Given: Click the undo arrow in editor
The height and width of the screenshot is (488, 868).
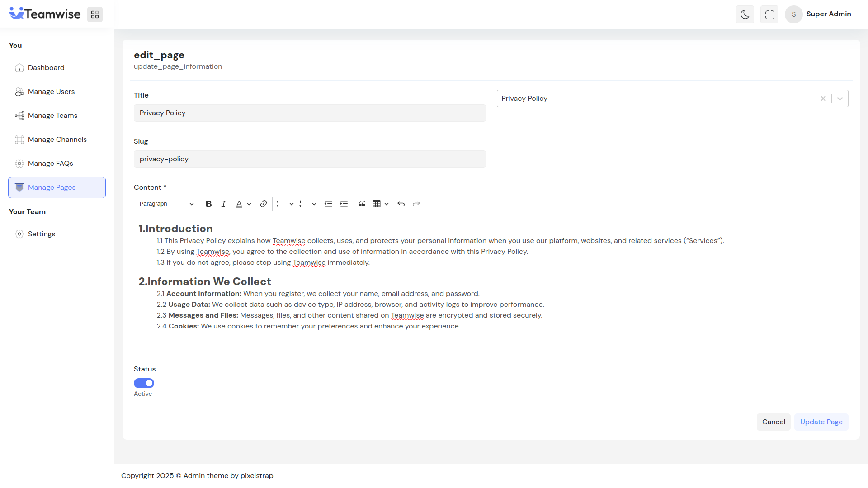Looking at the screenshot, I should coord(401,204).
